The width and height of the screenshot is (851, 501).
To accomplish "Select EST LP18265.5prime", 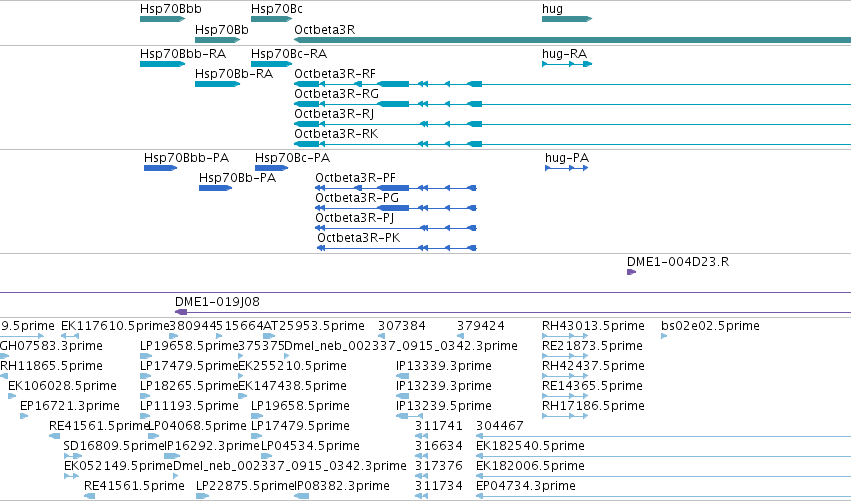I will pyautogui.click(x=189, y=386).
